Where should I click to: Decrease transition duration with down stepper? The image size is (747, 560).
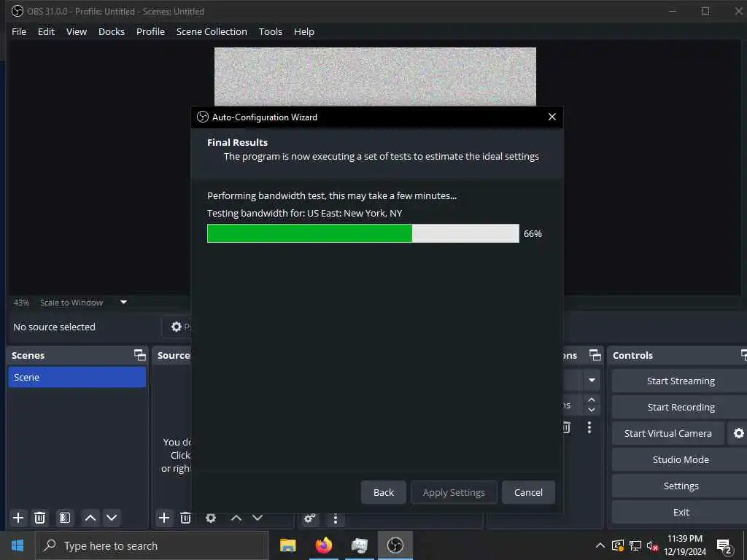tap(592, 410)
